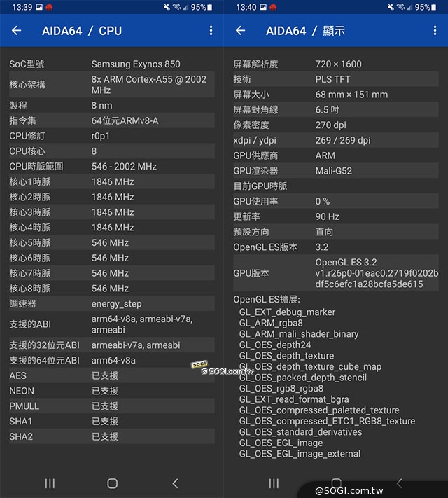Viewport: 448px width, 498px height.
Task: Tap home button on left phone
Action: pyautogui.click(x=113, y=483)
